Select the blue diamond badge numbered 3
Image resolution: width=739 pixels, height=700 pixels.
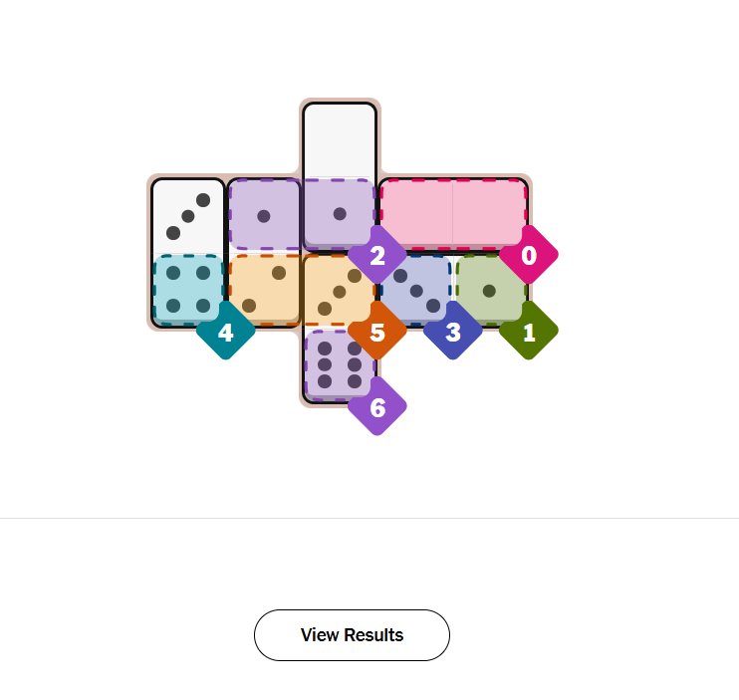click(x=453, y=332)
